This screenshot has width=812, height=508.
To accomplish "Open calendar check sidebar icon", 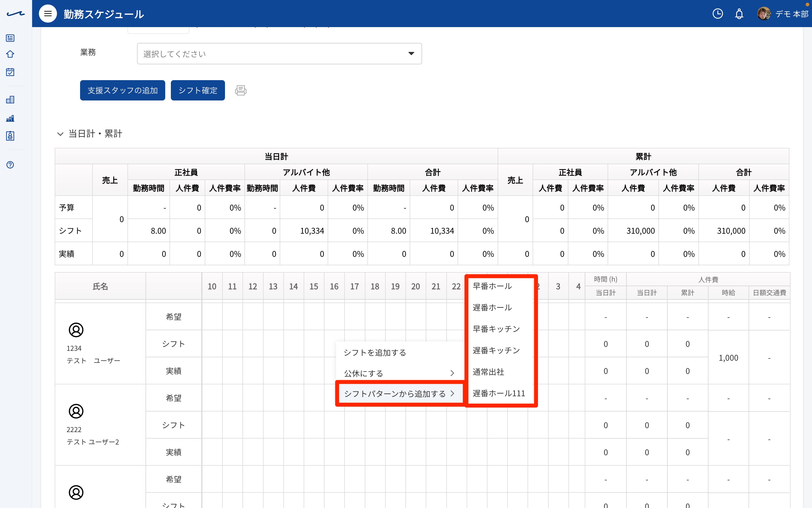I will [x=10, y=72].
